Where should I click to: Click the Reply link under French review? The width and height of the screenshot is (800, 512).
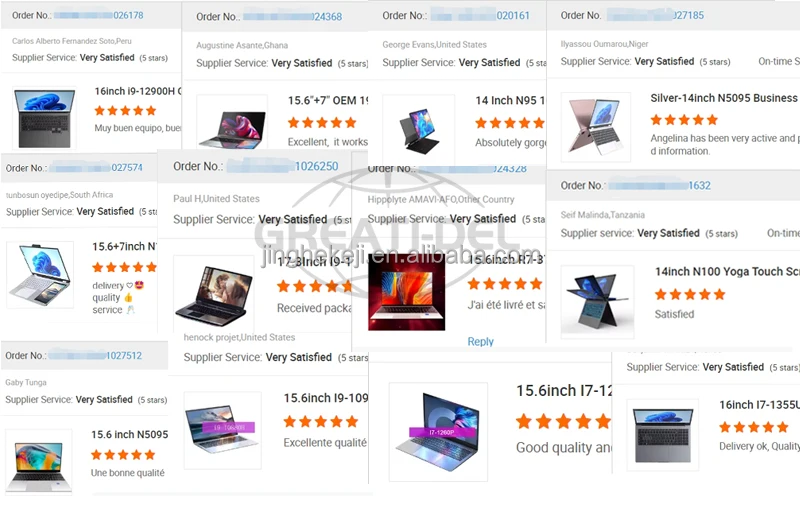click(x=480, y=341)
